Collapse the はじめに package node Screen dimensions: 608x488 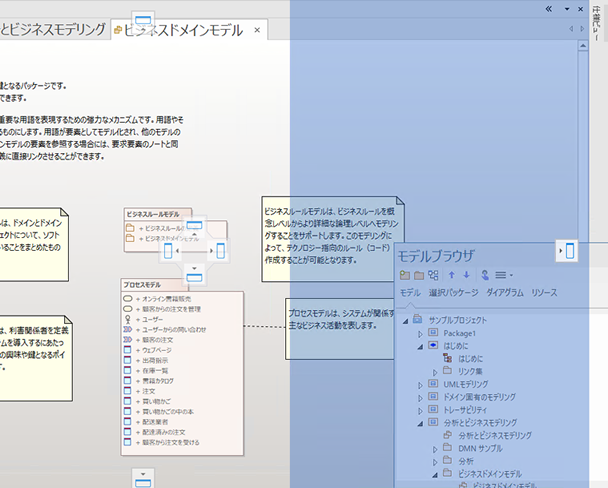click(x=420, y=347)
